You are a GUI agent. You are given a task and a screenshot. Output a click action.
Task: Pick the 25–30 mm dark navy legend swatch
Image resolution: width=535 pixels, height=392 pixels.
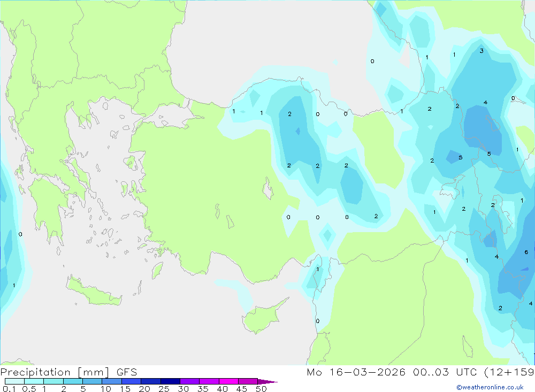(x=170, y=381)
